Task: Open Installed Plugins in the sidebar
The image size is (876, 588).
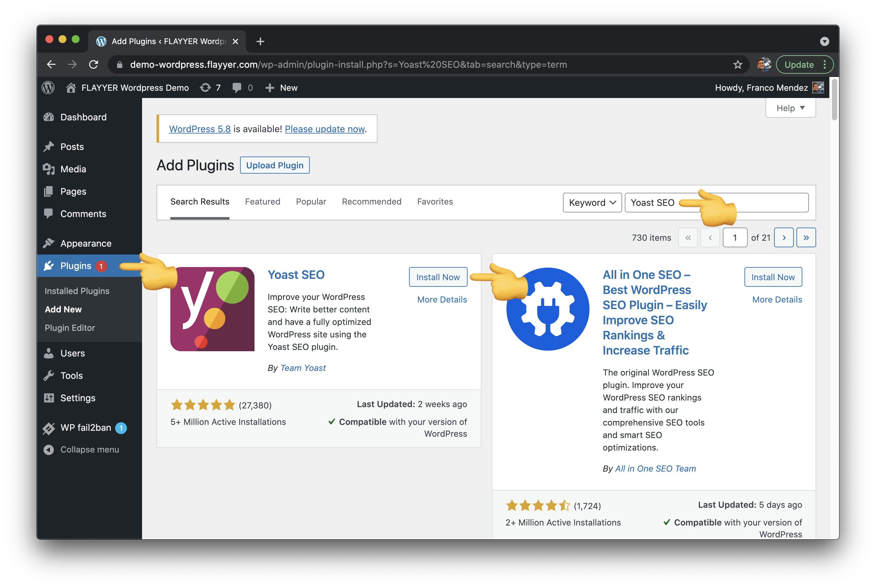Action: point(77,291)
